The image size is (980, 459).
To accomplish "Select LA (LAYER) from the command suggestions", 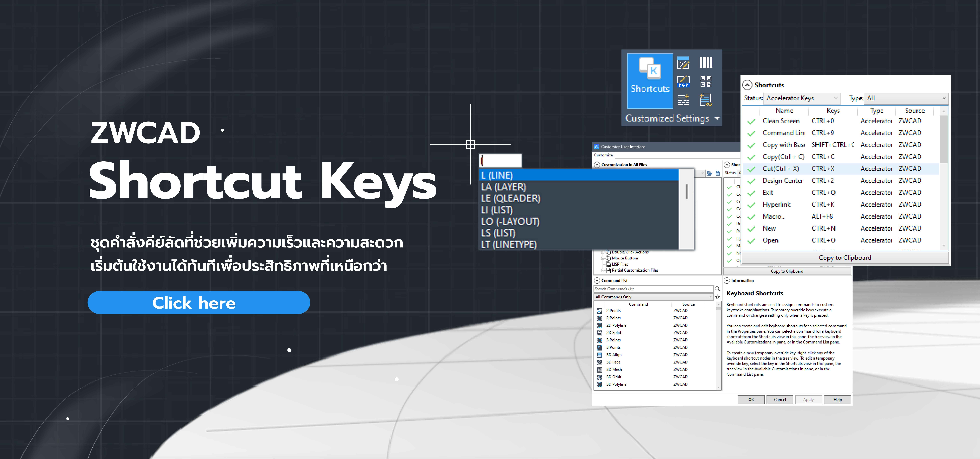I will point(579,187).
